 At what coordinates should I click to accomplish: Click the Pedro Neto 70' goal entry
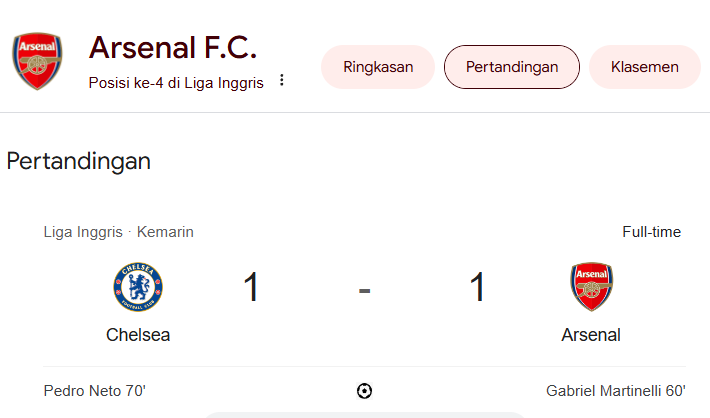95,391
